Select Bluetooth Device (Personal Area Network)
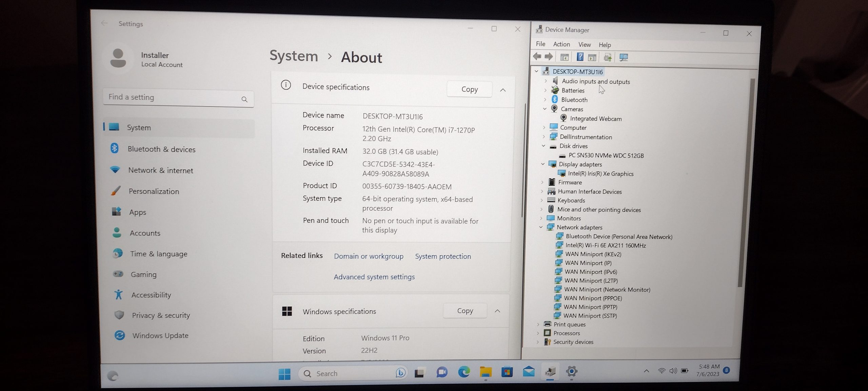 pos(619,237)
